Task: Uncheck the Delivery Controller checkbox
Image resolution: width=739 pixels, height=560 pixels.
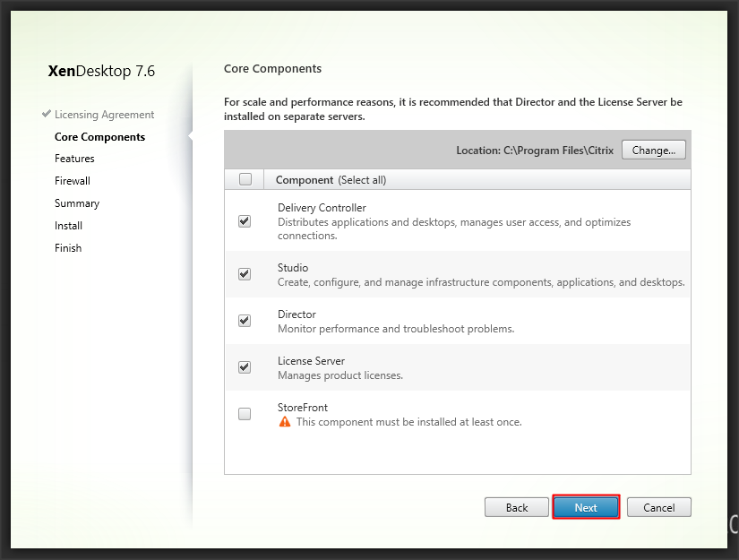Action: point(245,221)
